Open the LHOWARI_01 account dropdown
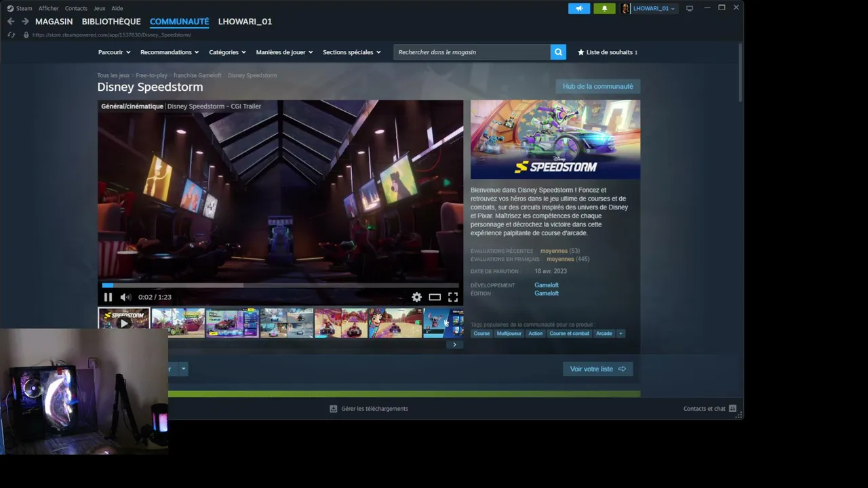The image size is (868, 488). pos(654,8)
